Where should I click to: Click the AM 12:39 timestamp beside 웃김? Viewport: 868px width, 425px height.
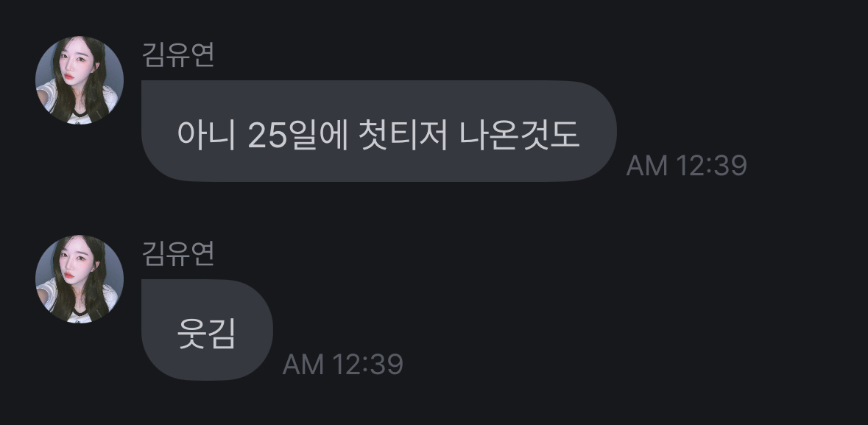pos(342,364)
